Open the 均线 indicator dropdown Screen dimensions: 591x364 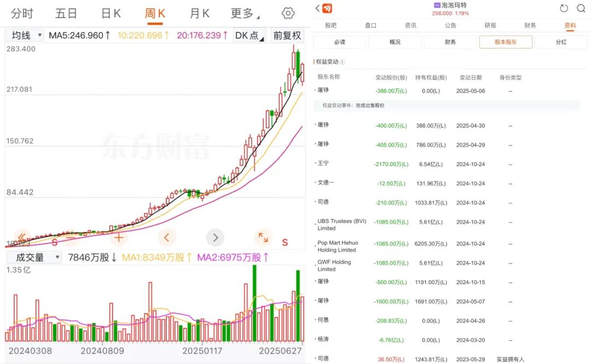pyautogui.click(x=25, y=36)
